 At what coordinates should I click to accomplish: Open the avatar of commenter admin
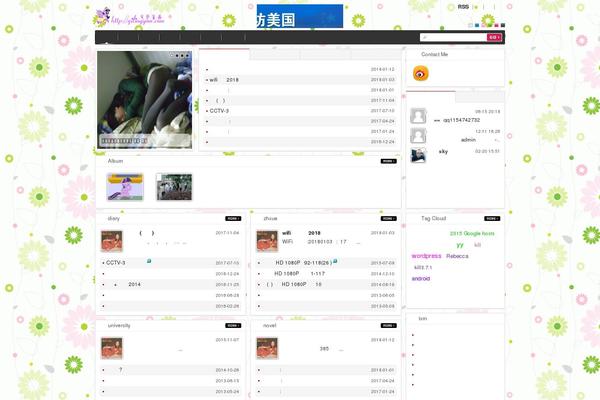point(418,136)
